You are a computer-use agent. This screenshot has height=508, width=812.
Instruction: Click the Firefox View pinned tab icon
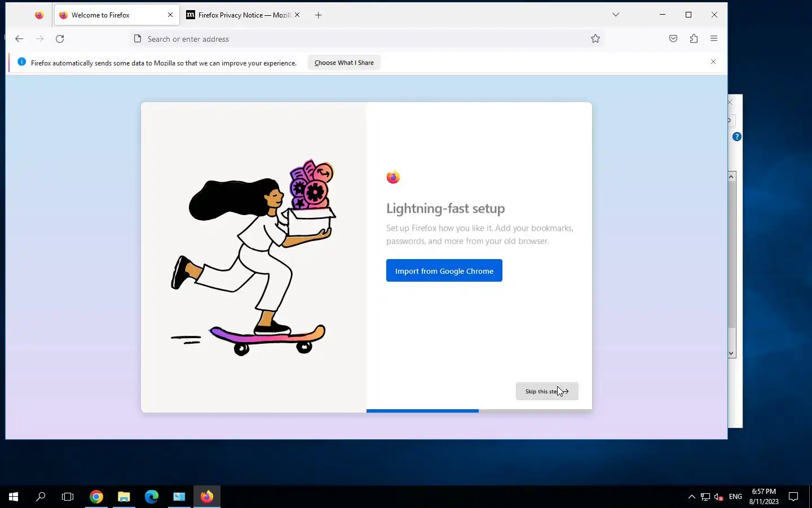[39, 15]
